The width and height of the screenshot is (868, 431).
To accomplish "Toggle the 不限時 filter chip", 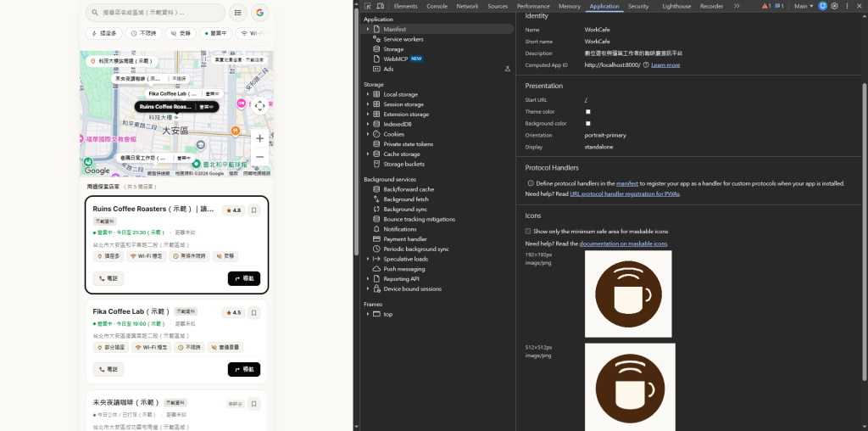I will [x=143, y=33].
